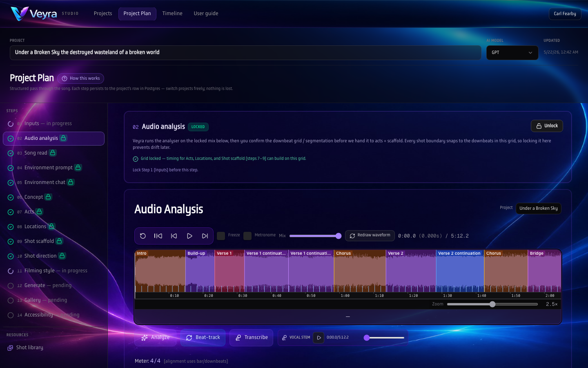The height and width of the screenshot is (368, 588).
Task: Adjust the Mix slider
Action: tap(315, 236)
